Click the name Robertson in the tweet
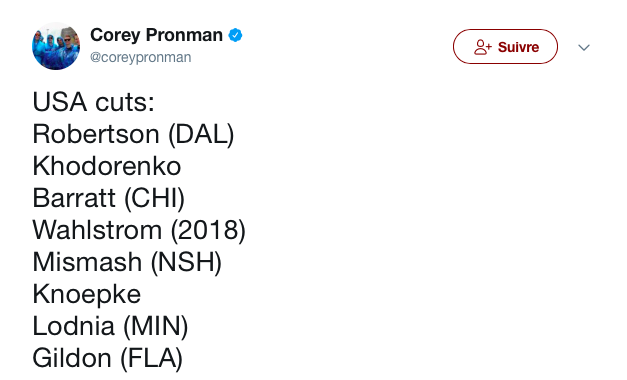 click(96, 134)
